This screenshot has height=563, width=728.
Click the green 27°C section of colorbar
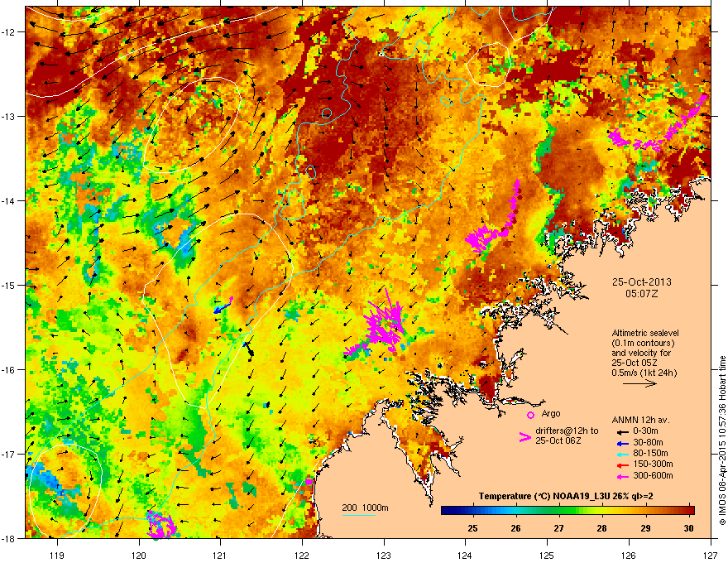pos(559,511)
